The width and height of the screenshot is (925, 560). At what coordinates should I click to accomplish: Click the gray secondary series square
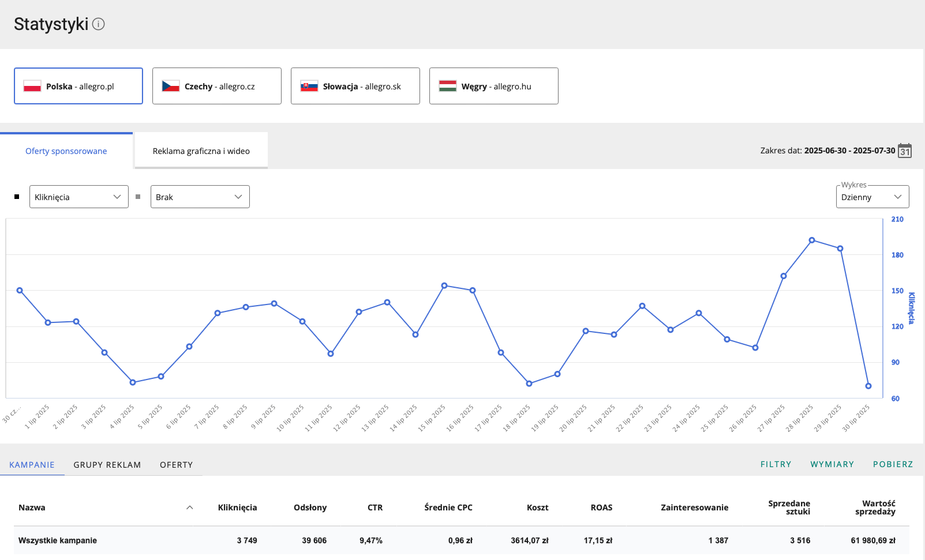tap(138, 197)
